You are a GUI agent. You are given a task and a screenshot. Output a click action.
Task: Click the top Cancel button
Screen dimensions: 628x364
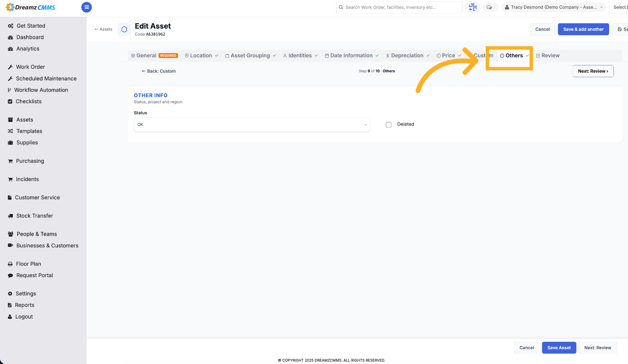tap(542, 29)
